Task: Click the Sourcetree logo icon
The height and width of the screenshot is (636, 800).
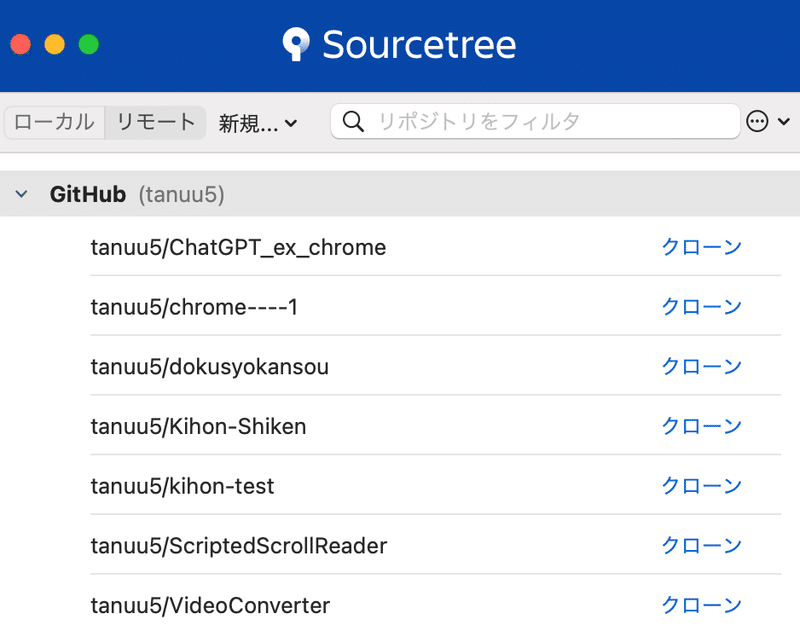Action: pyautogui.click(x=296, y=44)
